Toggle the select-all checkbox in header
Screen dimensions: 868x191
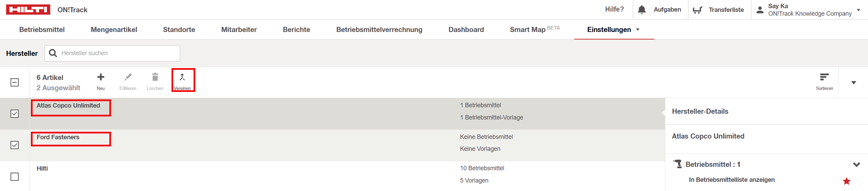tap(15, 82)
